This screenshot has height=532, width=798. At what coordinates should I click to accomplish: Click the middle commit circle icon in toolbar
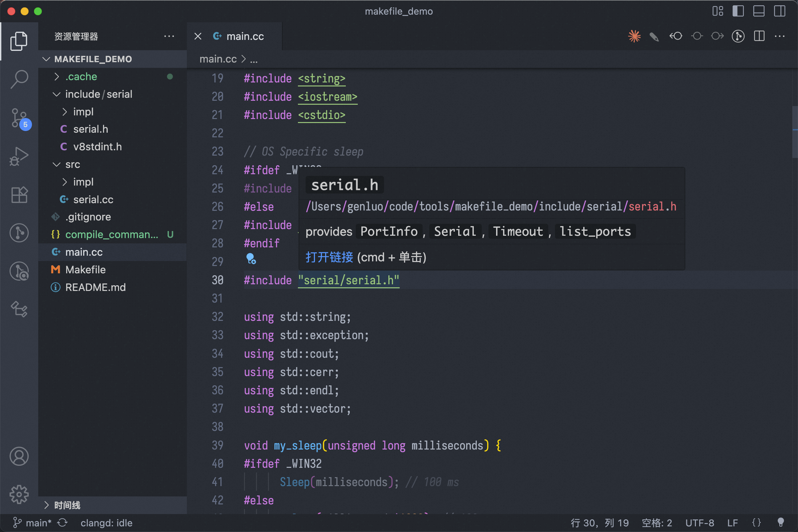(697, 36)
